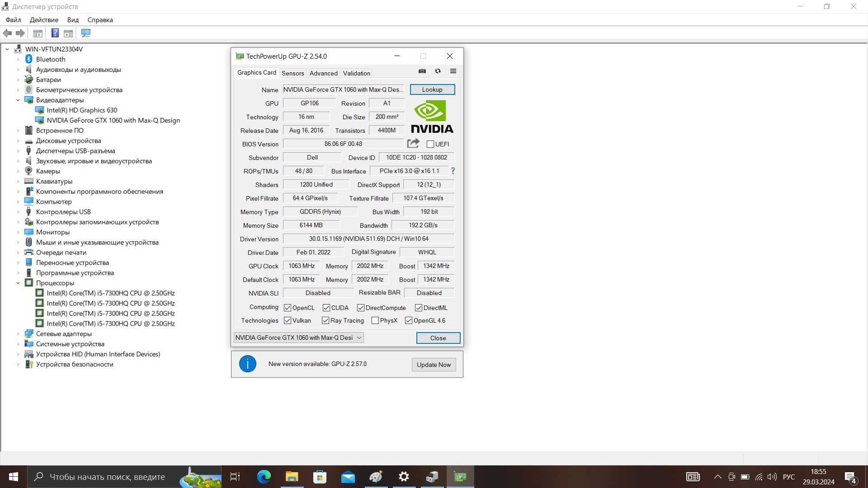This screenshot has width=868, height=488.
Task: Open Mail app from the taskbar
Action: coord(348,477)
